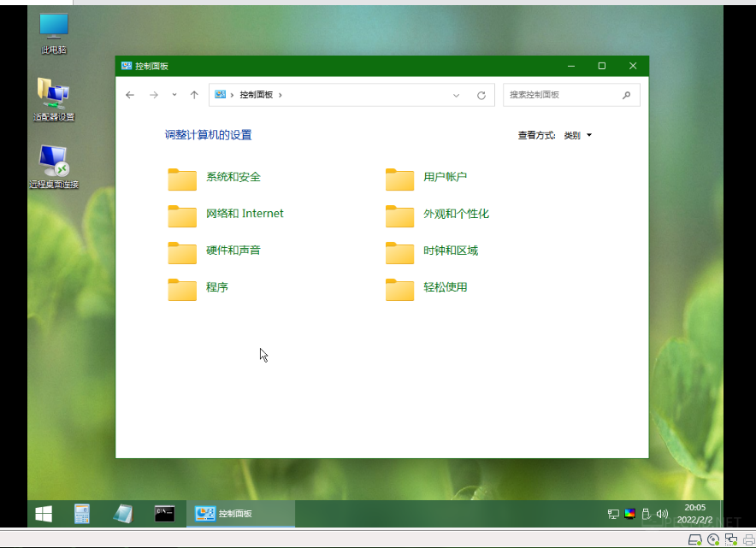Click the VM optical drive status icon
756x548 pixels.
(x=713, y=540)
